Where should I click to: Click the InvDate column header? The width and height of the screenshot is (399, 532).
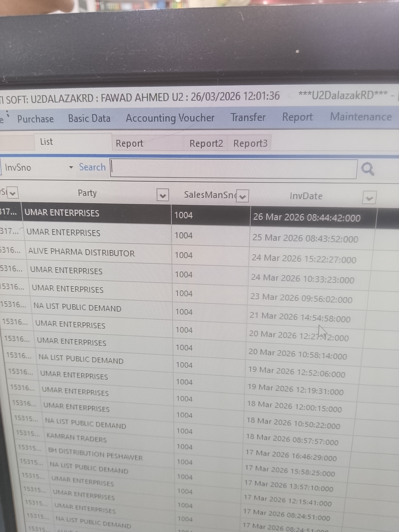[x=306, y=196]
